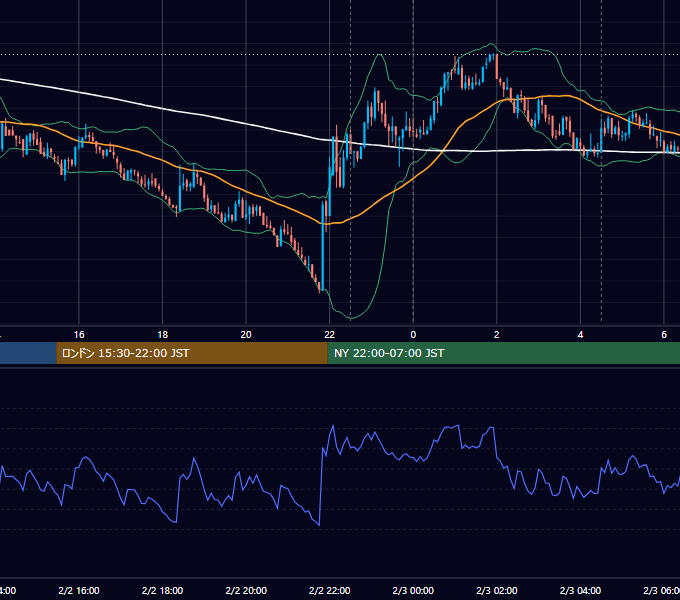This screenshot has height=600, width=680.
Task: Click the upper time axis label 22
Action: click(x=330, y=335)
